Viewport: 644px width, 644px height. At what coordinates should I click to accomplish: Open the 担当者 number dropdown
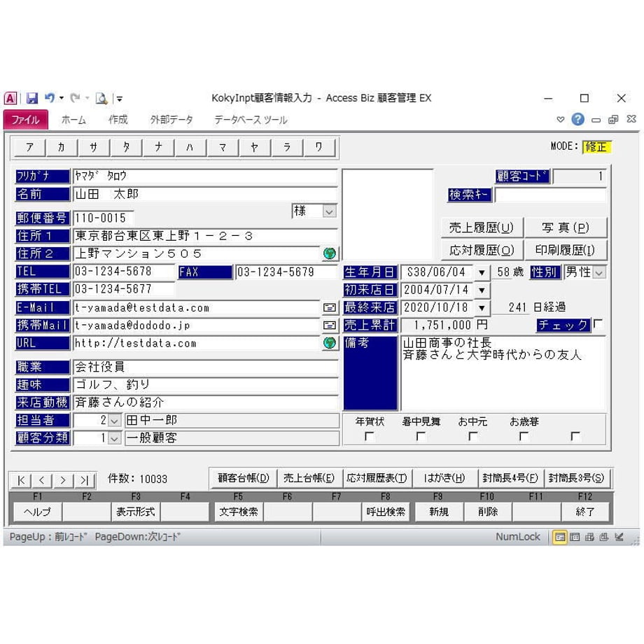click(x=114, y=421)
